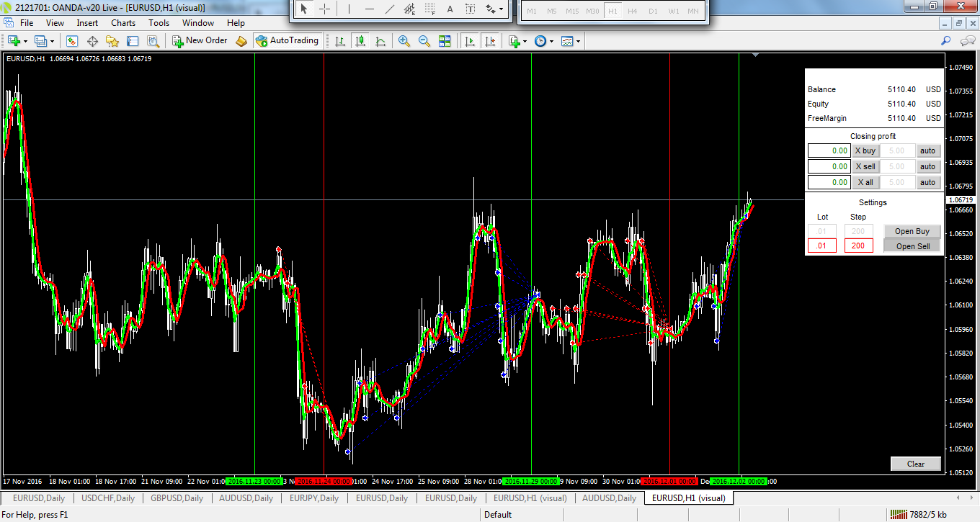Click the X buy button
Viewport: 980px width, 522px height.
(x=865, y=151)
